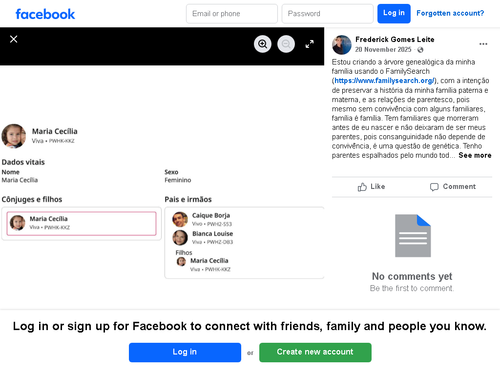Click the facebook logo
This screenshot has width=500, height=375.
(x=45, y=14)
